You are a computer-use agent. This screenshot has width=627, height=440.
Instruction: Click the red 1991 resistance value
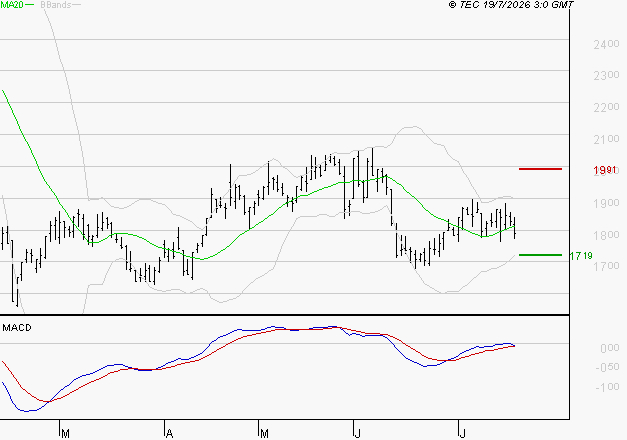605,170
